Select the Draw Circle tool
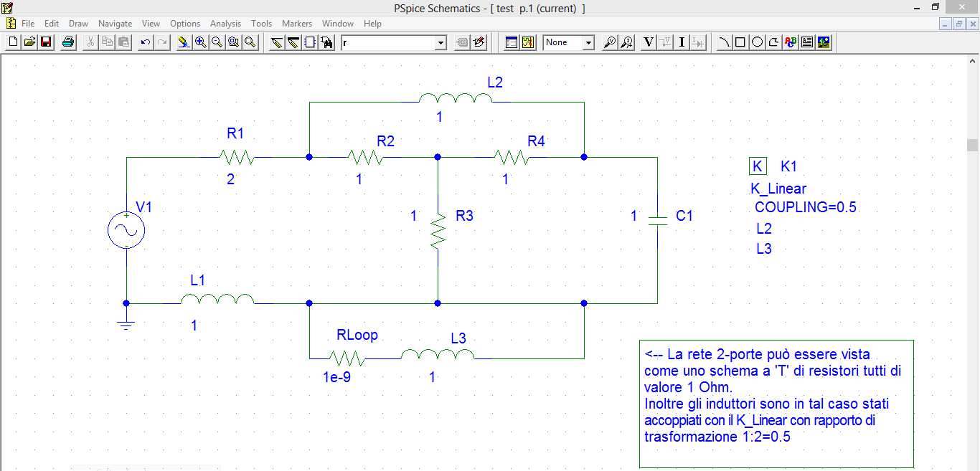 point(757,42)
